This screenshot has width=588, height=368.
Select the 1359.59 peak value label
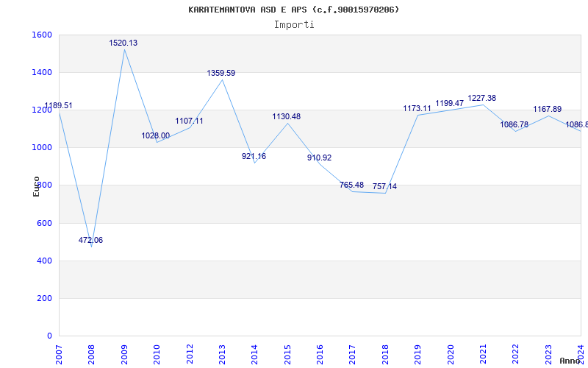(221, 73)
